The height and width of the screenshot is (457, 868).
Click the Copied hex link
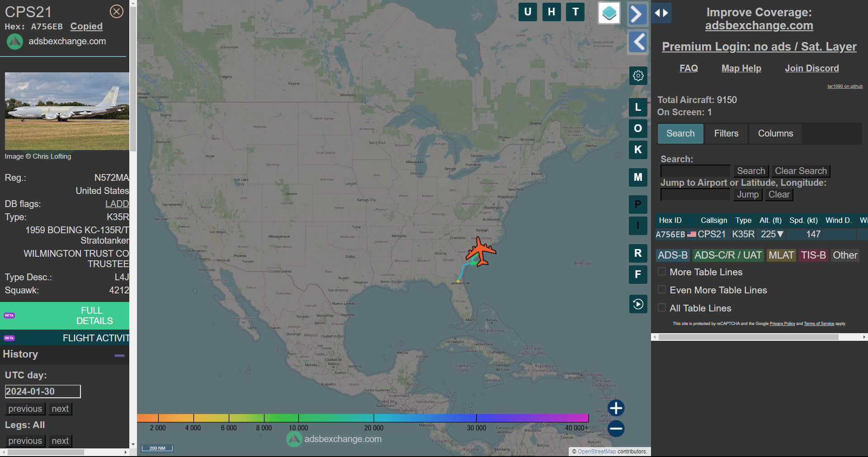click(86, 26)
